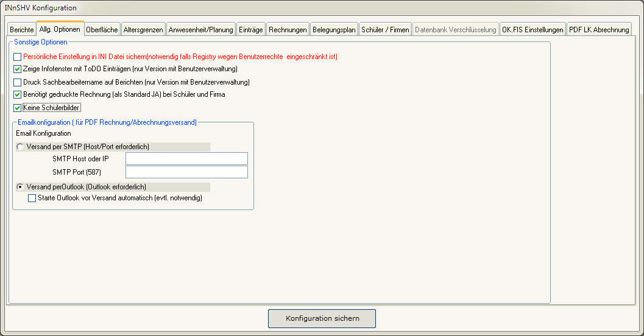Screen dimensions: 644x336
Task: Select Versand per Outlook radio button
Action: [x=21, y=187]
